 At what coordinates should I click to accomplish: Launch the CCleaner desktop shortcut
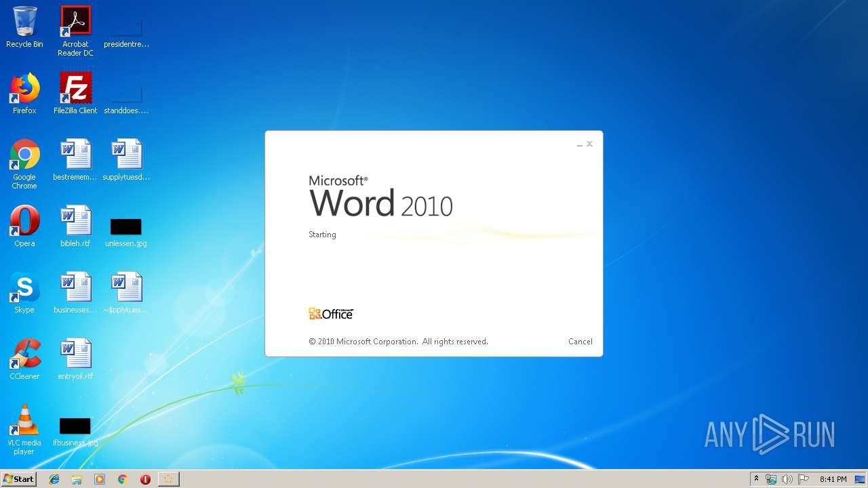point(24,359)
